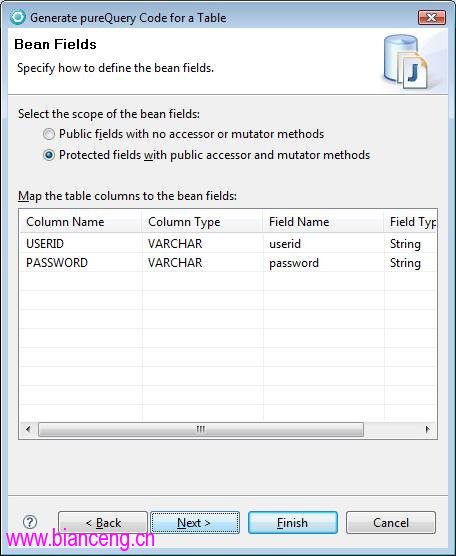The height and width of the screenshot is (556, 456).
Task: Select Public fields with no accessor radio
Action: 49,134
